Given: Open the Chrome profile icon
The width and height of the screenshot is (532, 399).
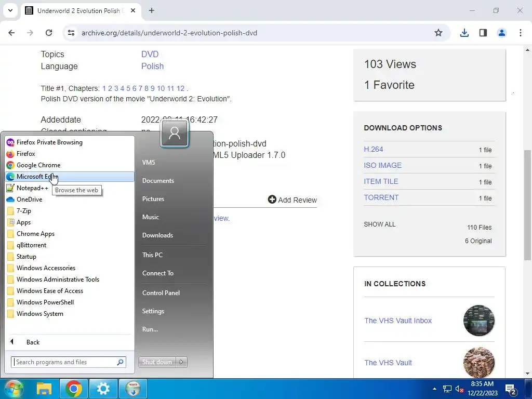Looking at the screenshot, I should click(502, 33).
